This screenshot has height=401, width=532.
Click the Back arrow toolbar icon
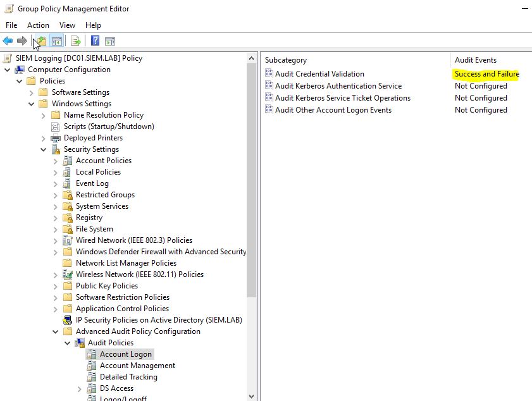point(8,41)
